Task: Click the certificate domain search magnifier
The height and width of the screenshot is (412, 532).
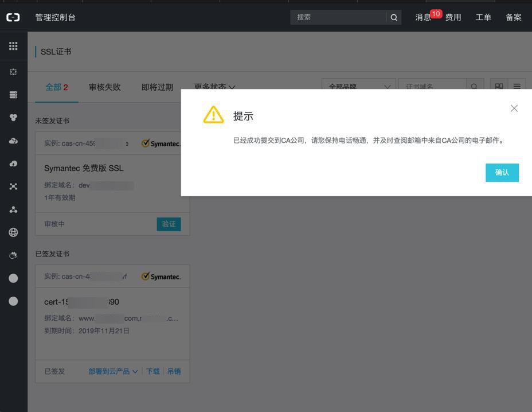Action: (x=474, y=86)
